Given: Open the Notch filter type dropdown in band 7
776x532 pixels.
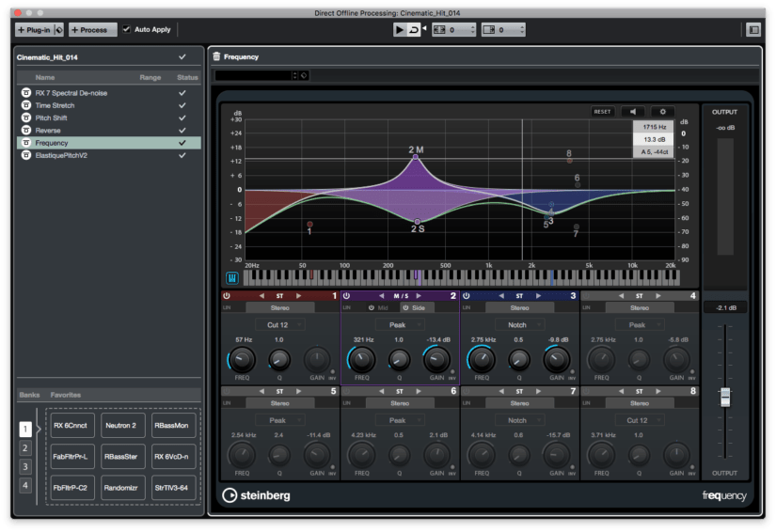Looking at the screenshot, I should coord(519,420).
